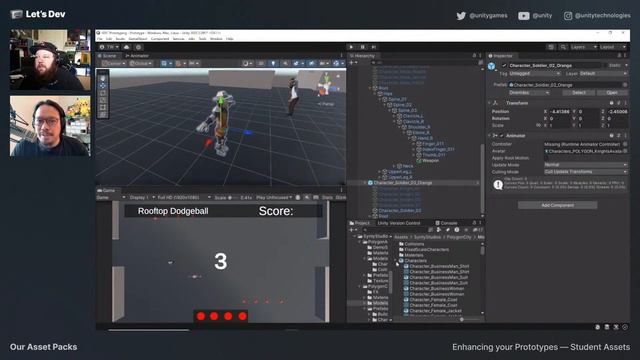Select the Rotate tool in scene toolbar
This screenshot has height=360, width=640.
(102, 93)
